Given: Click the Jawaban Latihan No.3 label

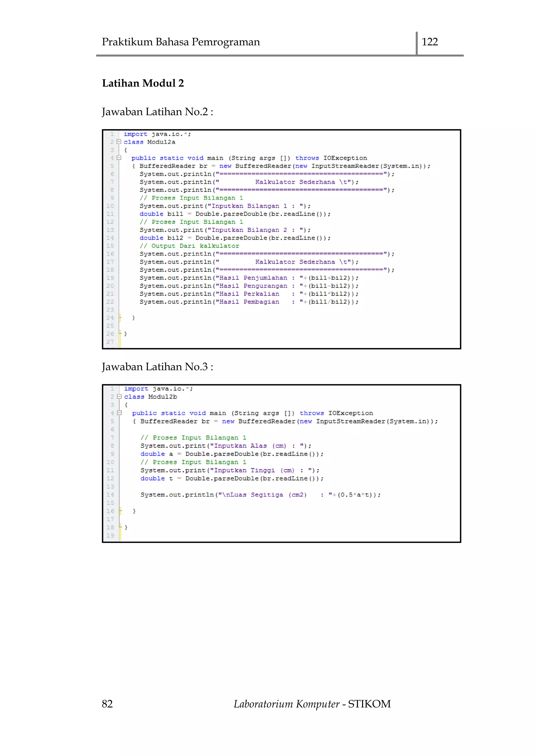Looking at the screenshot, I should coord(157,367).
